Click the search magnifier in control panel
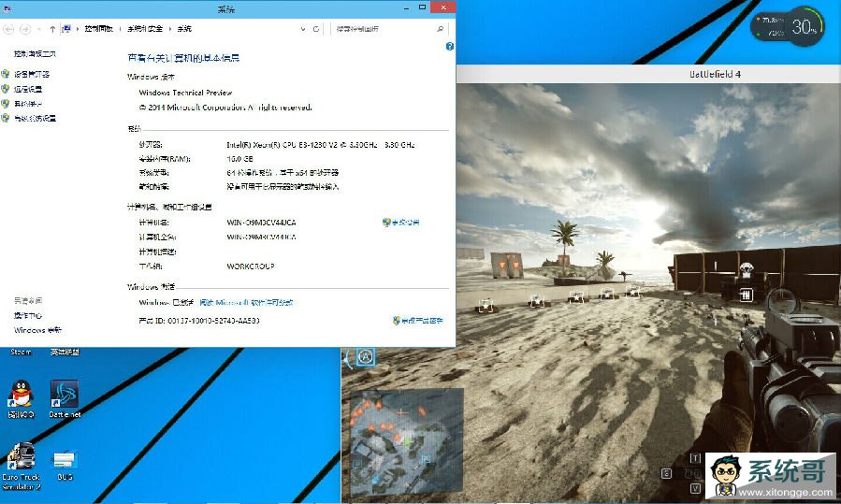841x504 pixels. pos(441,29)
